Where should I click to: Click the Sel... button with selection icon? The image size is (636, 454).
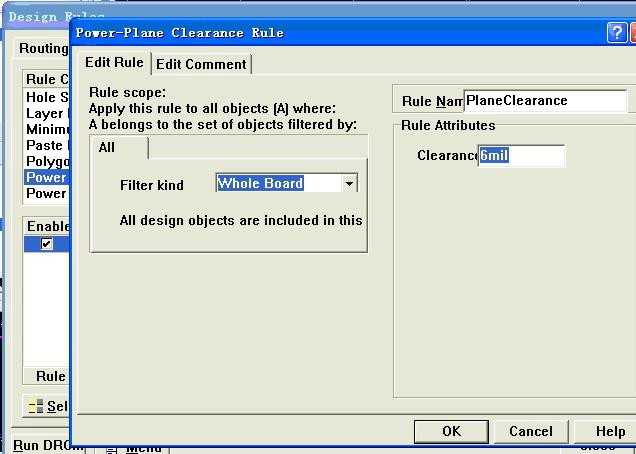pos(47,406)
